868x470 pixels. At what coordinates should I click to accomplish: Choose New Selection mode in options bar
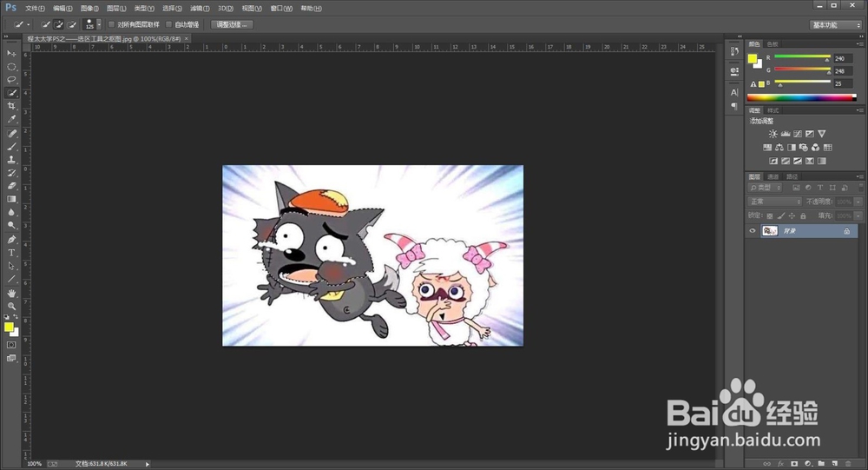coord(45,24)
